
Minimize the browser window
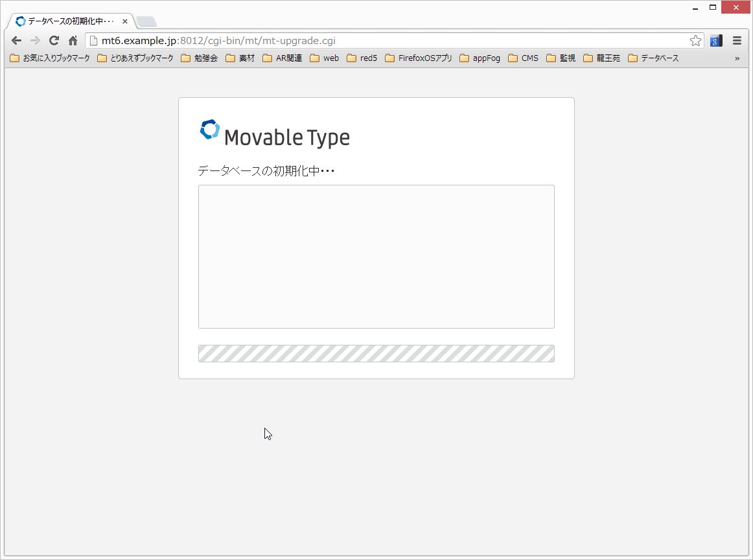coord(695,8)
